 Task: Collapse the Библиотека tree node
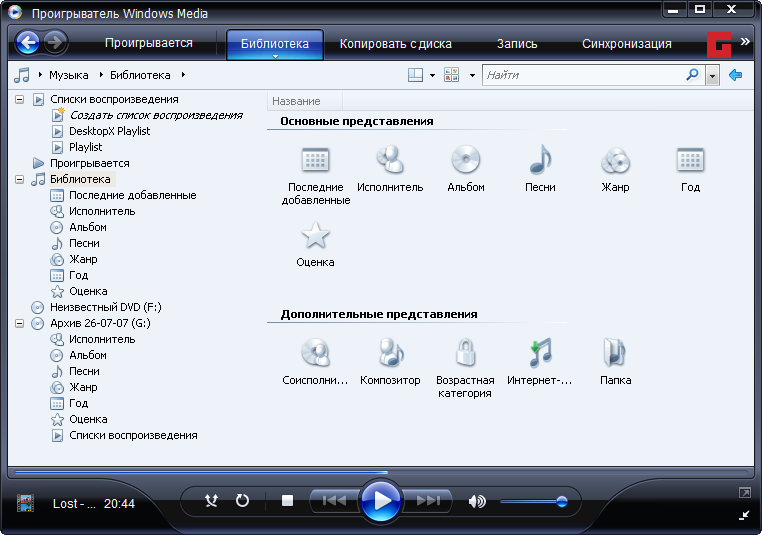pyautogui.click(x=19, y=179)
